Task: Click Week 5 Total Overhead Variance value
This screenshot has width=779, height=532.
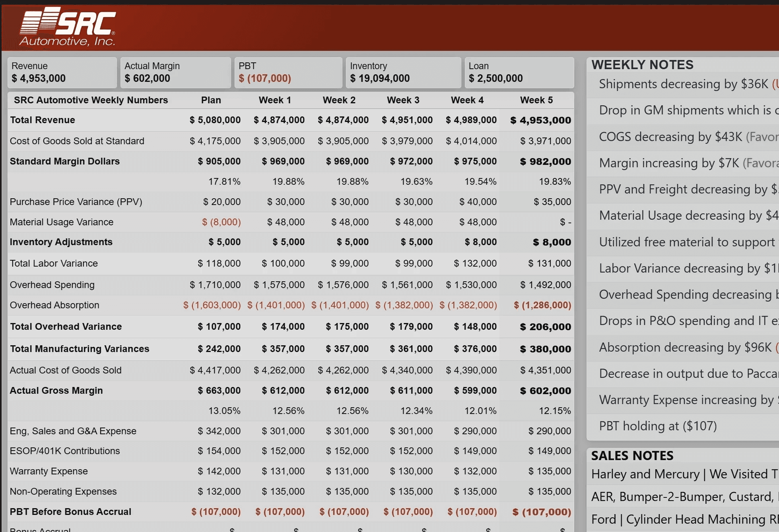Action: tap(545, 327)
